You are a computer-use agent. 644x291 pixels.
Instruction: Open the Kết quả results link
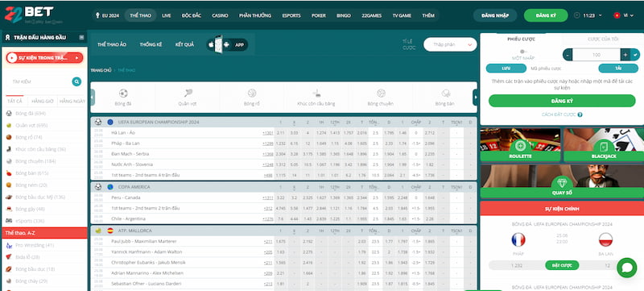point(184,44)
